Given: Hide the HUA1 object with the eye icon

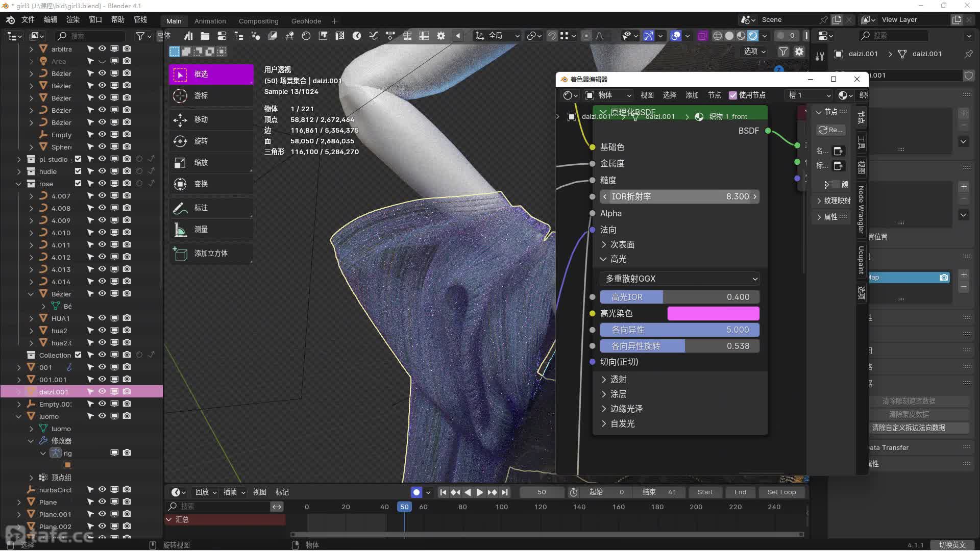Looking at the screenshot, I should [102, 318].
